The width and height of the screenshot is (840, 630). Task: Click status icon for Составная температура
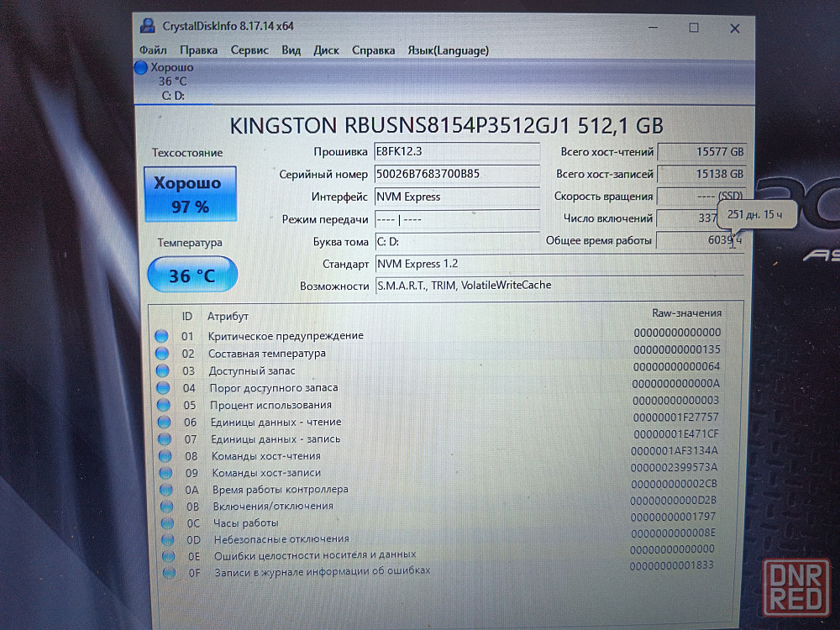(162, 354)
